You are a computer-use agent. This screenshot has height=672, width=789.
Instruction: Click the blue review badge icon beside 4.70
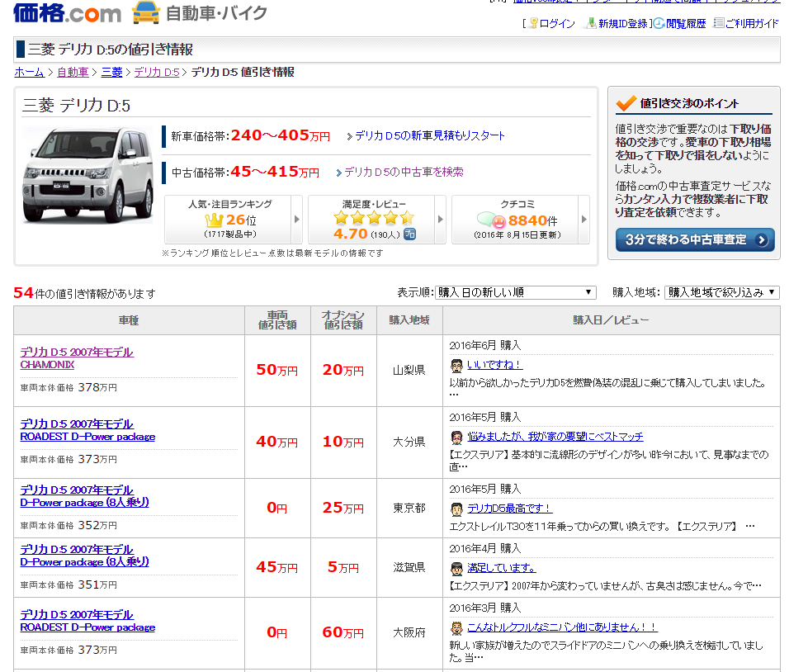point(410,234)
